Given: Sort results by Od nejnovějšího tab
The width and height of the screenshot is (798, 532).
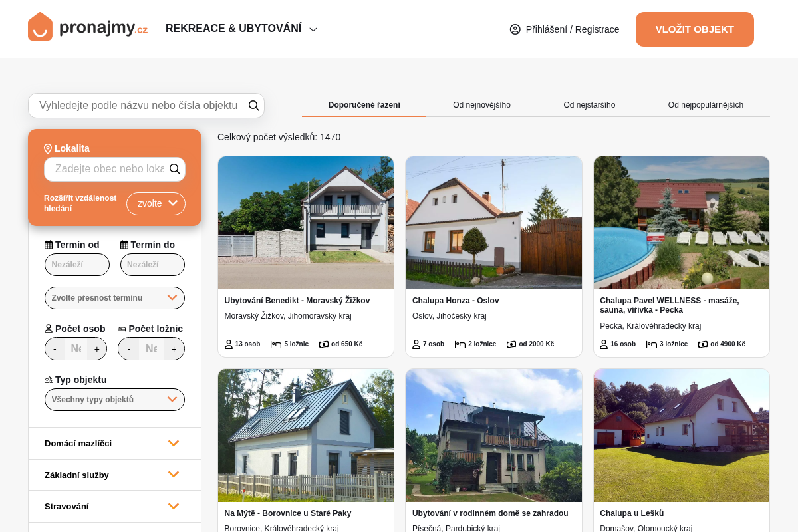Looking at the screenshot, I should pos(481,105).
